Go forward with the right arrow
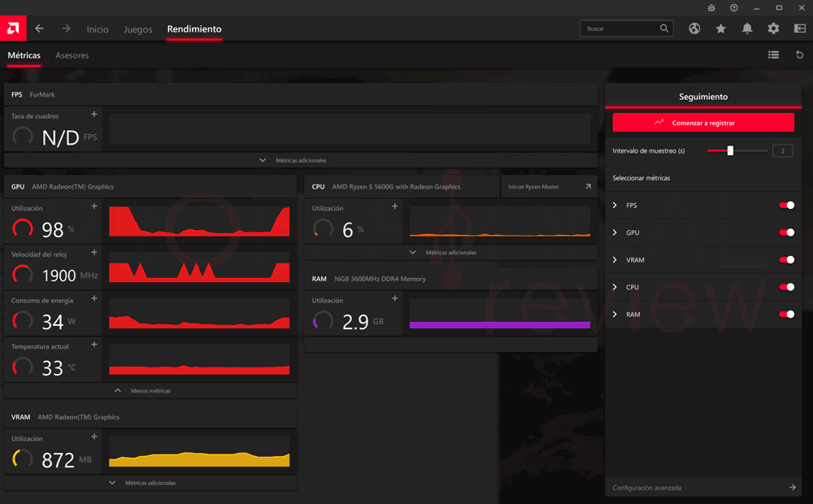Viewport: 813px width, 504px height. (66, 28)
